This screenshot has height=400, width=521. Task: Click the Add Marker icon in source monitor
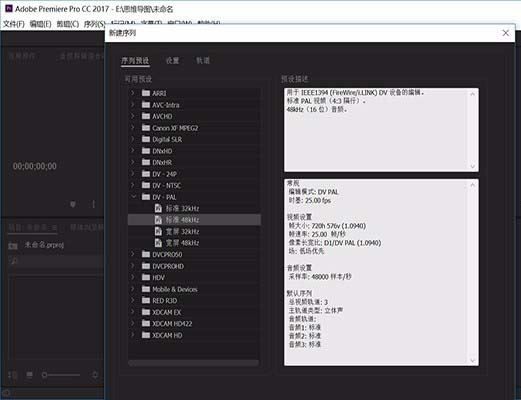tap(73, 204)
